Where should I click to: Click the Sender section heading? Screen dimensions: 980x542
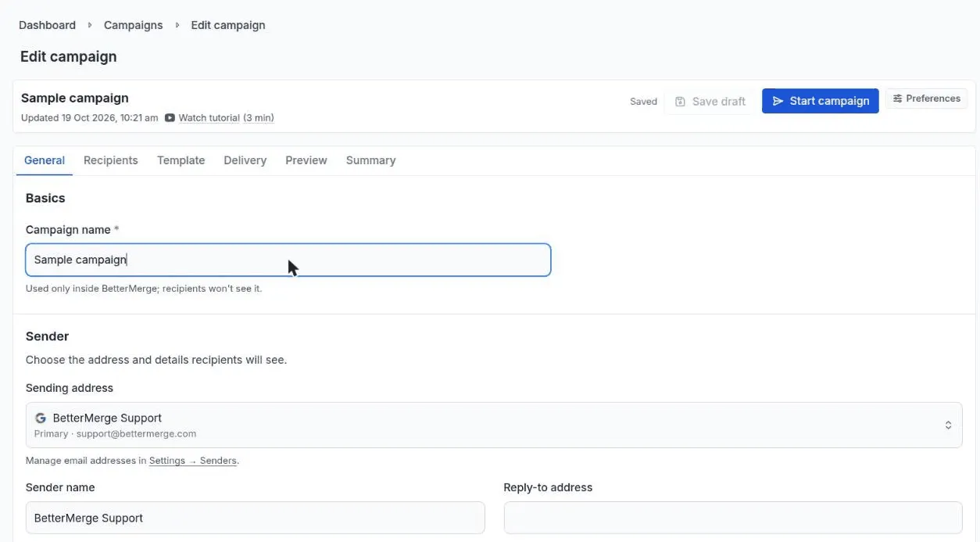pyautogui.click(x=47, y=336)
